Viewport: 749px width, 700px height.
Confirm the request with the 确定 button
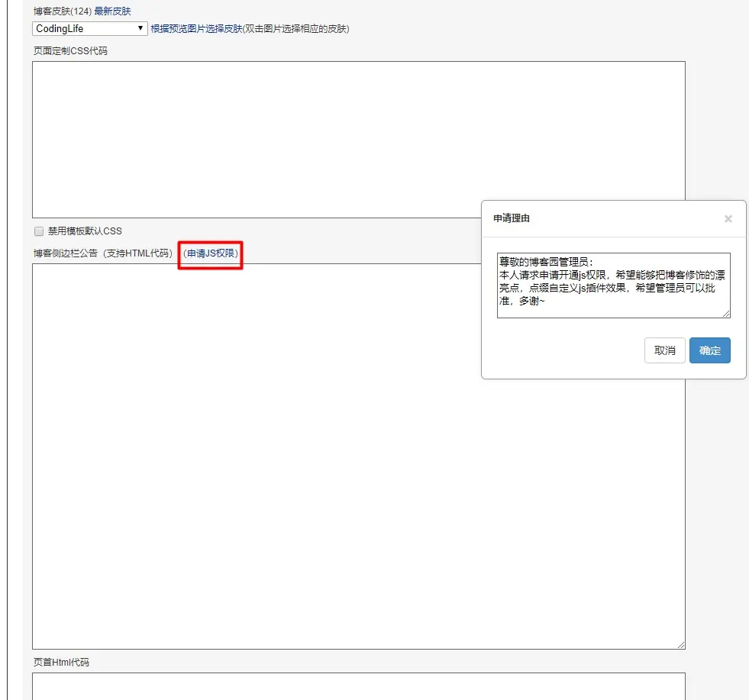click(710, 350)
